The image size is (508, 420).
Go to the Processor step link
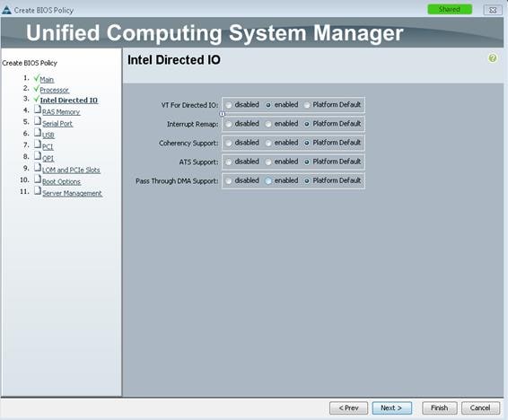pos(55,90)
